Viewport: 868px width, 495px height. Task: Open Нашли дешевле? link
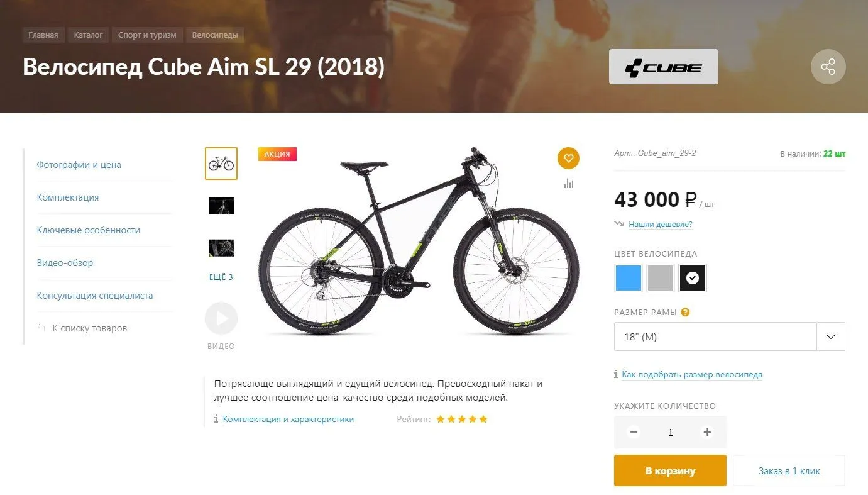(660, 225)
